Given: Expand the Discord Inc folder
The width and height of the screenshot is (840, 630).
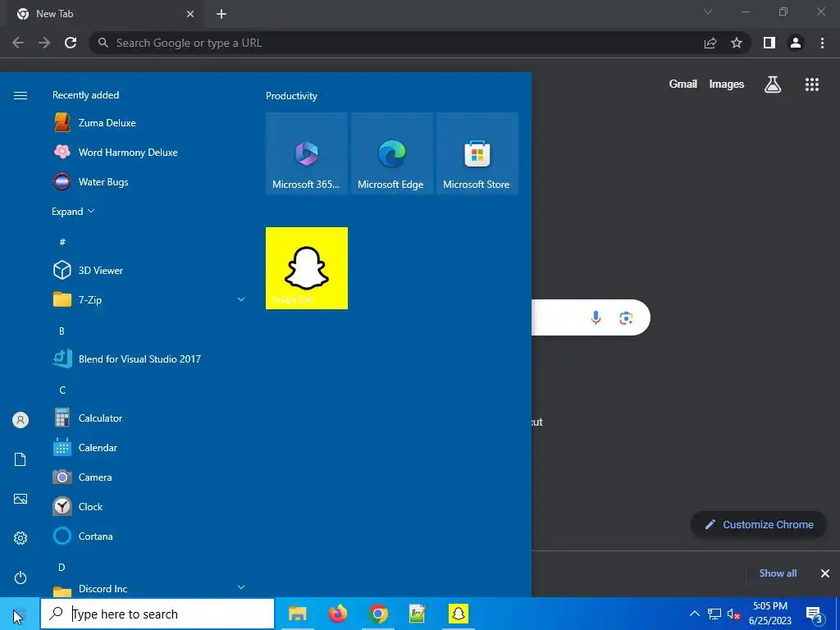Looking at the screenshot, I should [x=241, y=587].
